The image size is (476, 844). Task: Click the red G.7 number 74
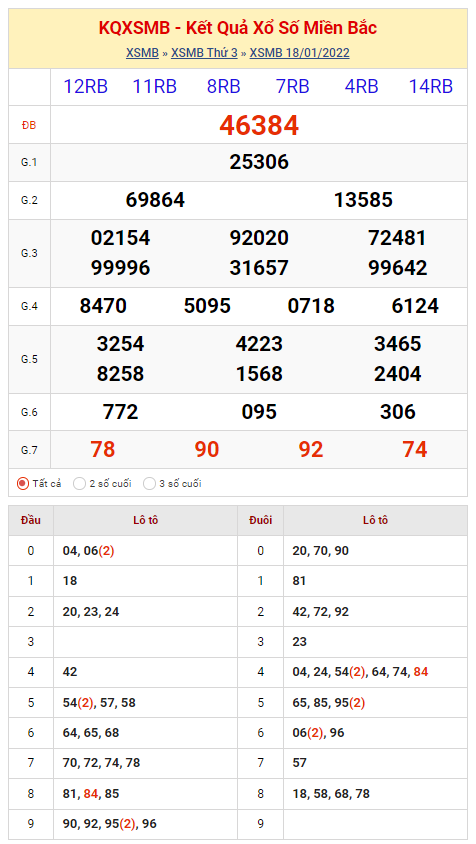click(x=415, y=449)
